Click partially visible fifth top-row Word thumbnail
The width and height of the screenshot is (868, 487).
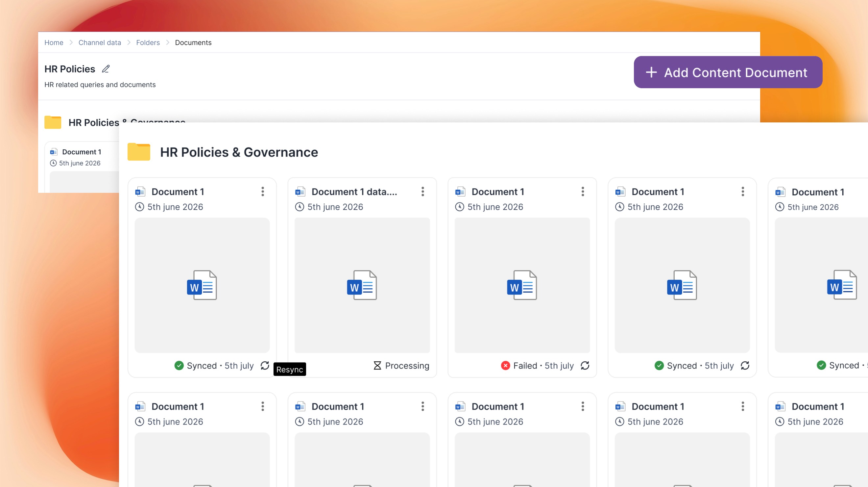pos(821,285)
